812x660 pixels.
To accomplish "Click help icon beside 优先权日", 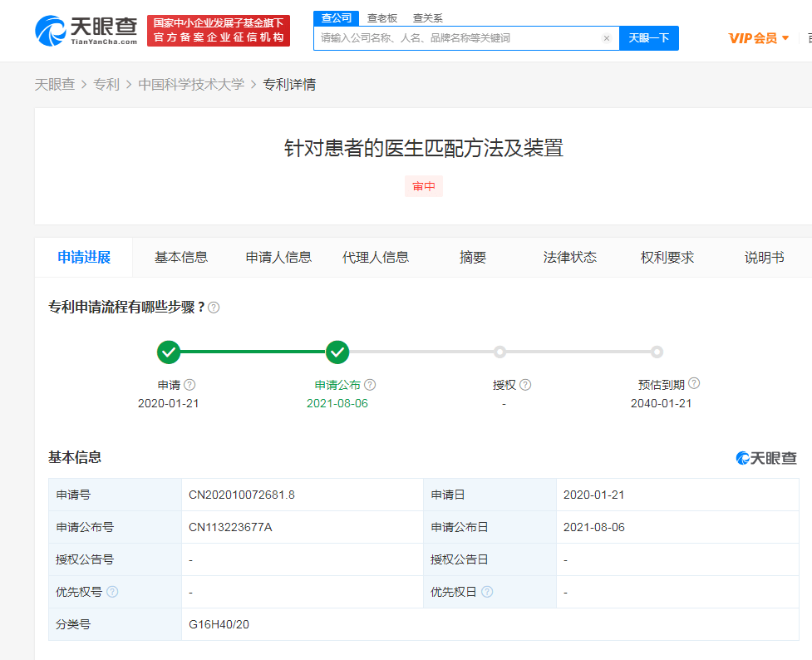I will [x=487, y=592].
